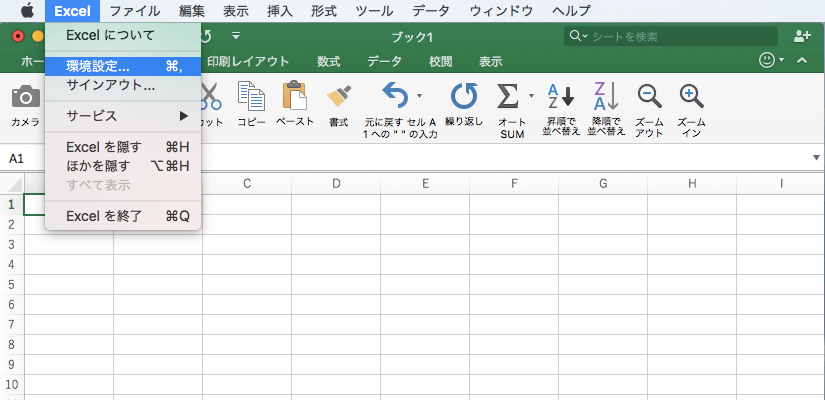The height and width of the screenshot is (400, 825).
Task: Click the Repeat (繰り返し) icon
Action: [463, 96]
